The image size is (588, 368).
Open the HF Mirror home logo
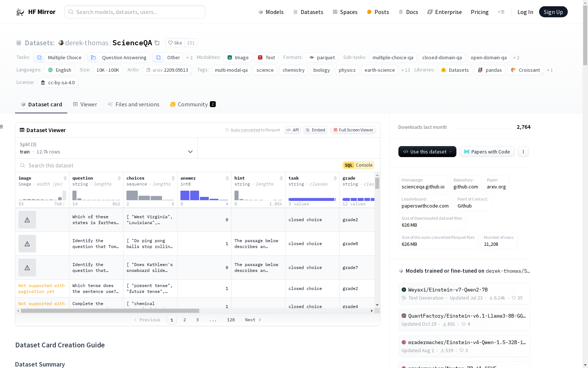pyautogui.click(x=36, y=12)
